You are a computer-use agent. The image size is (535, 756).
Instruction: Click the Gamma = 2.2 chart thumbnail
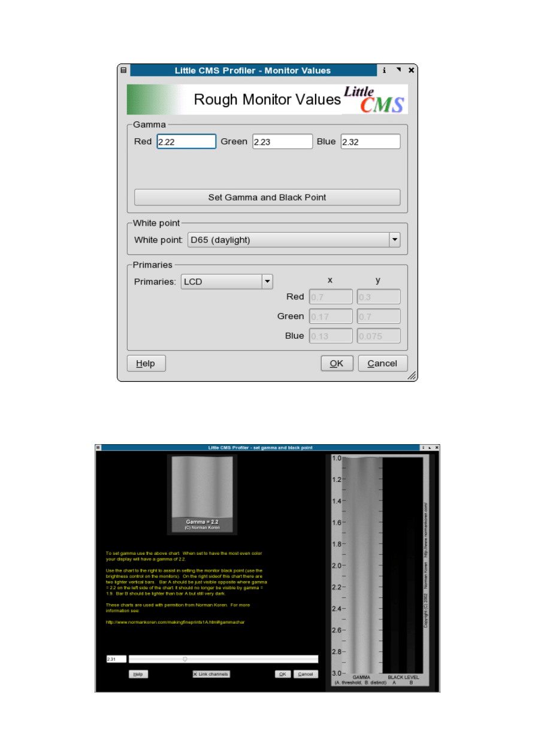point(201,494)
